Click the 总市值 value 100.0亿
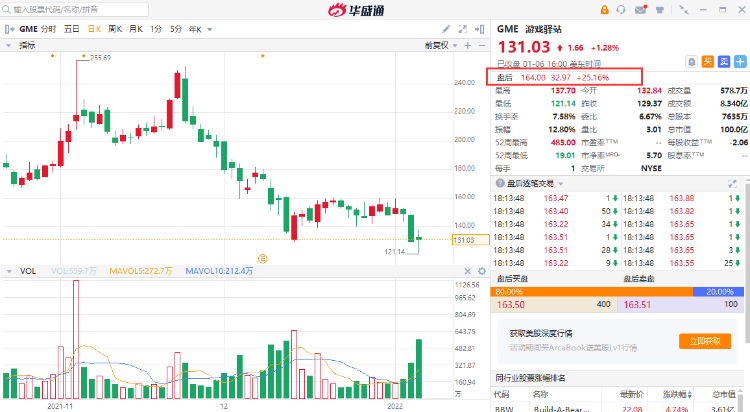The height and width of the screenshot is (412, 750). click(734, 130)
